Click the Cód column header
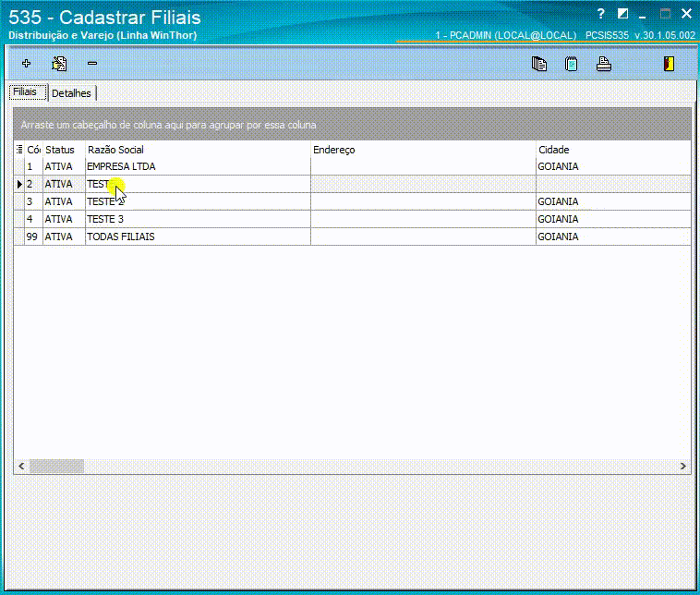Screen dimensions: 700x595 [x=33, y=150]
